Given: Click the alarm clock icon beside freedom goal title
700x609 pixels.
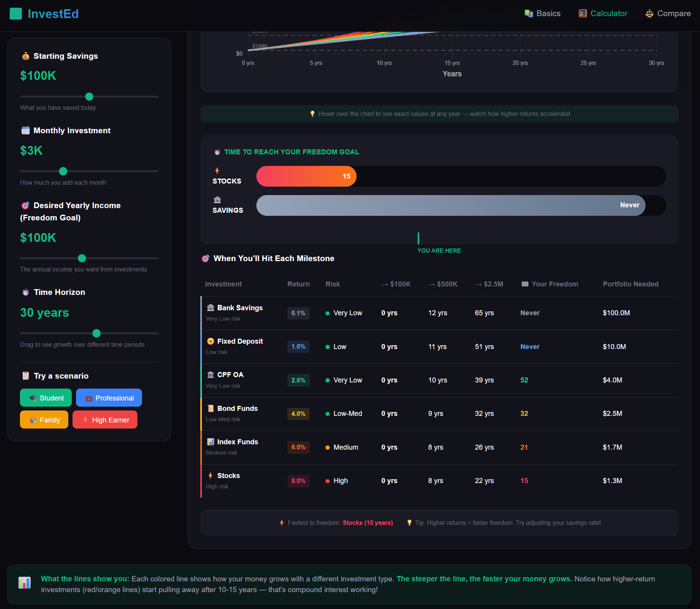Looking at the screenshot, I should (217, 152).
